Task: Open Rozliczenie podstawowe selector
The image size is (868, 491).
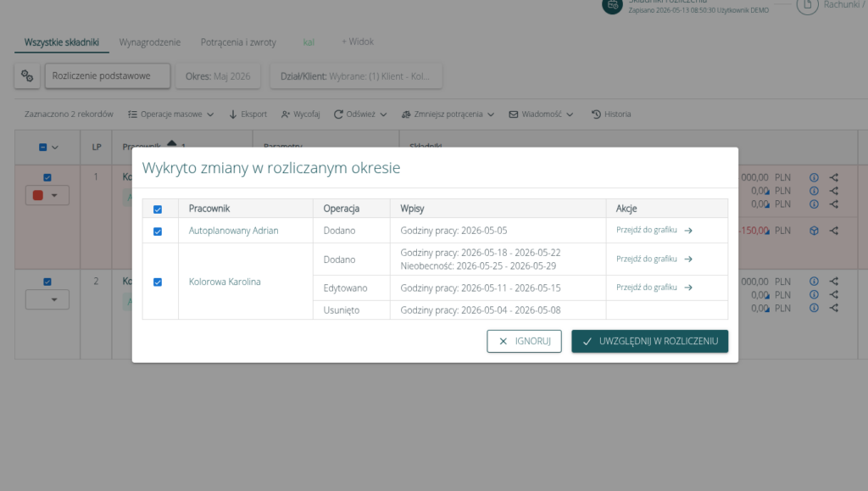Action: 108,75
